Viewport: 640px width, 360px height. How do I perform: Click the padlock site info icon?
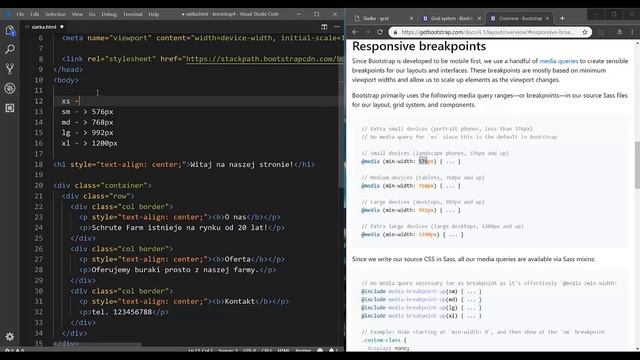coord(395,32)
